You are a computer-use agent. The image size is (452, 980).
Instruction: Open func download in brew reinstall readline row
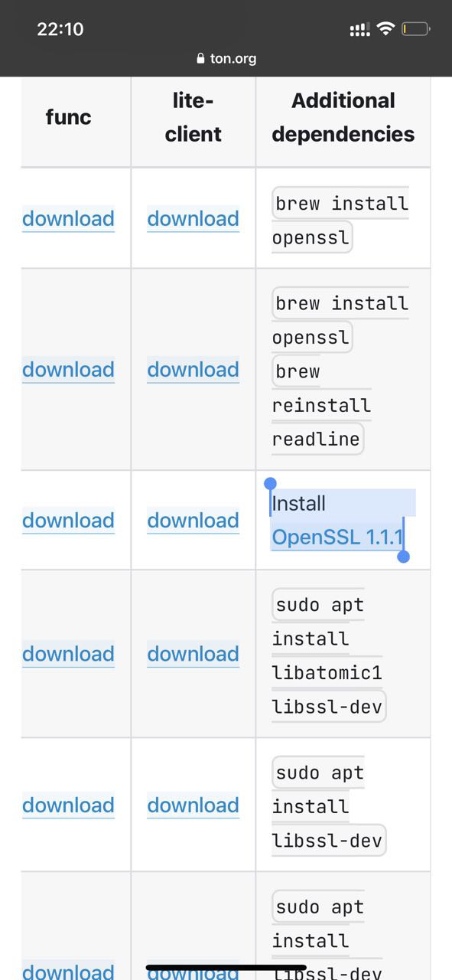coord(68,370)
